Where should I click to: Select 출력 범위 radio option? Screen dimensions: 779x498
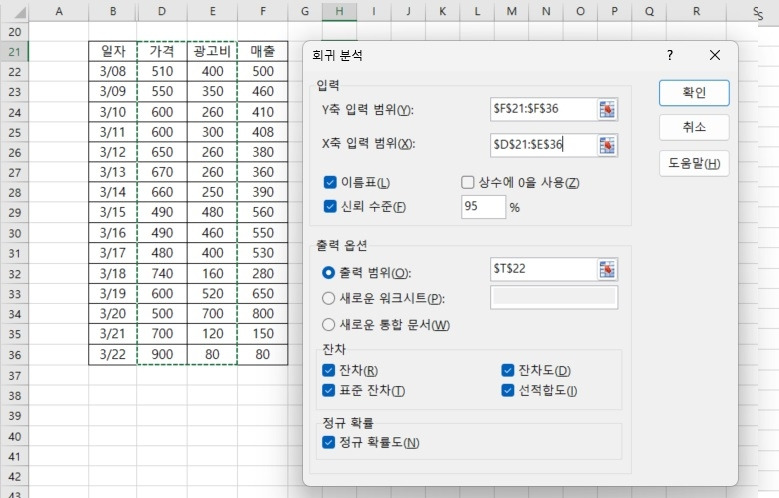tap(328, 272)
